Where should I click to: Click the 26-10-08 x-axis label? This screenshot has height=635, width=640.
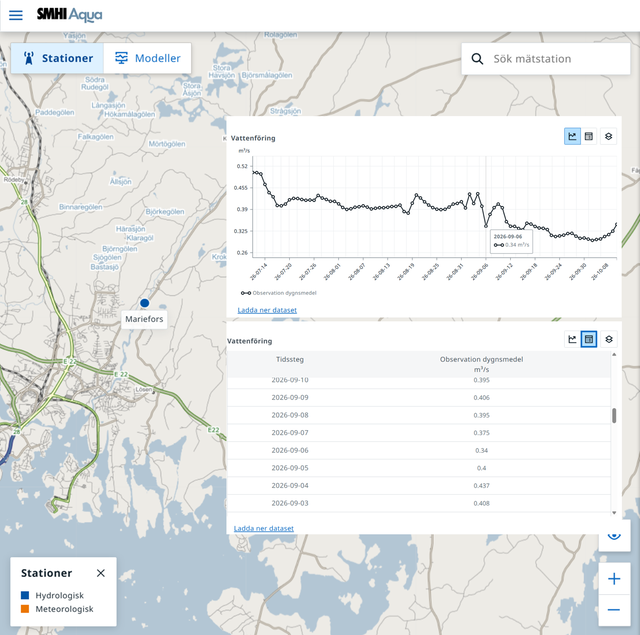pyautogui.click(x=600, y=271)
